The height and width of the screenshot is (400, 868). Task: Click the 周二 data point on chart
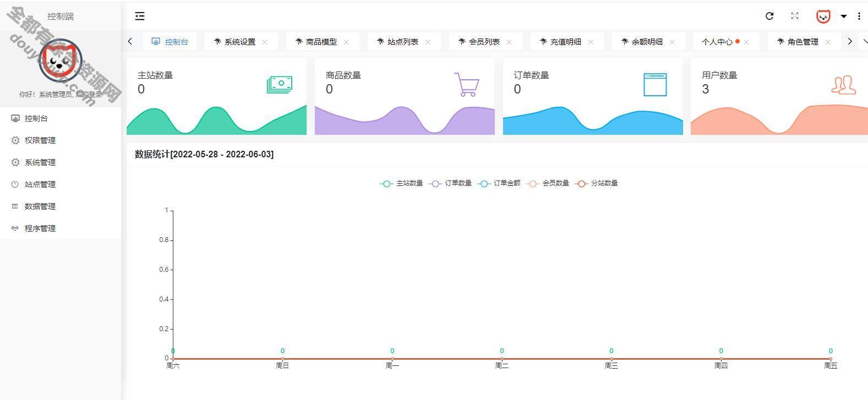(x=501, y=358)
